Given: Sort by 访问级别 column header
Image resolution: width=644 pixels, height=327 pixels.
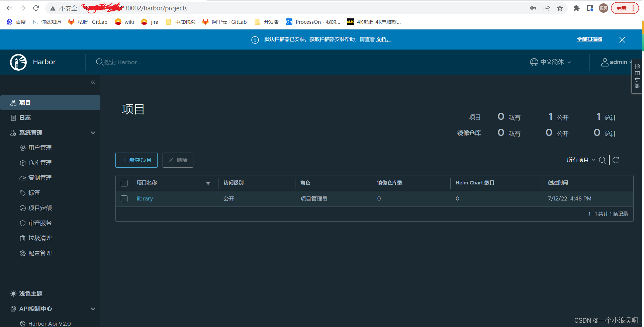Looking at the screenshot, I should click(234, 183).
